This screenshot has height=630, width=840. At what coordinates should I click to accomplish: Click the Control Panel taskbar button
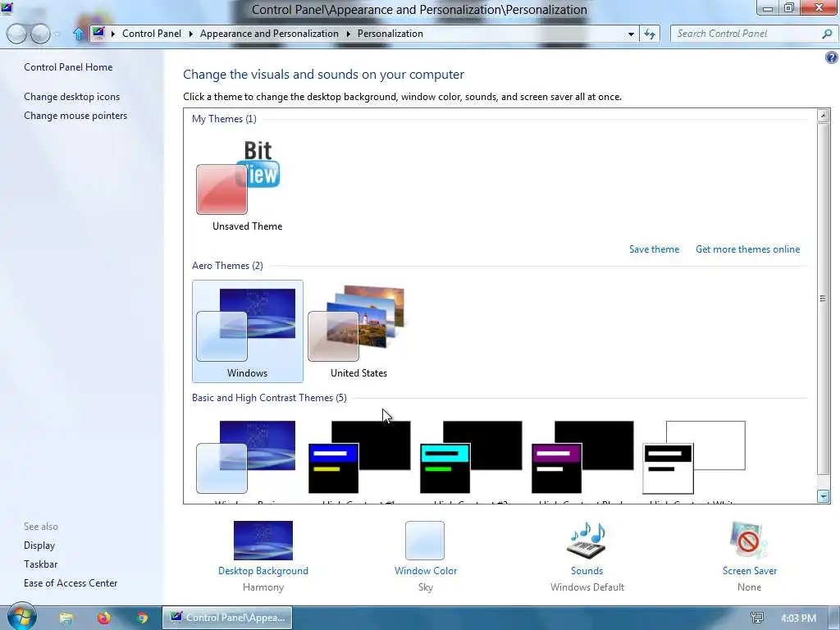click(x=227, y=617)
